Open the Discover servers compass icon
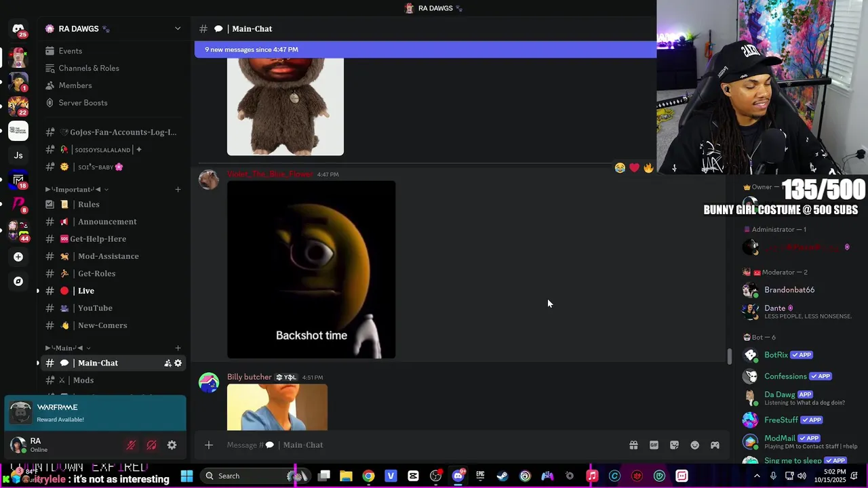This screenshot has height=488, width=868. (18, 281)
